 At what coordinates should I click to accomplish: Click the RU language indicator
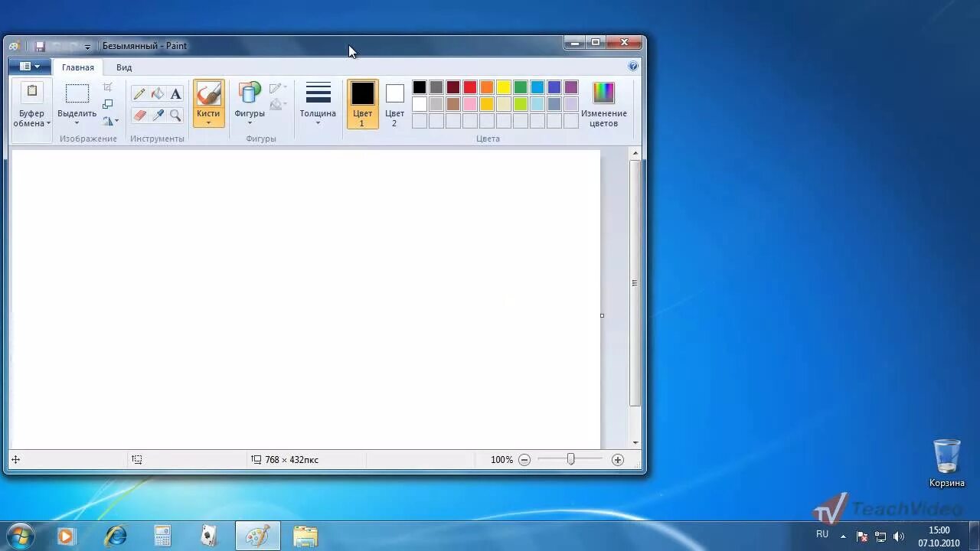point(822,534)
